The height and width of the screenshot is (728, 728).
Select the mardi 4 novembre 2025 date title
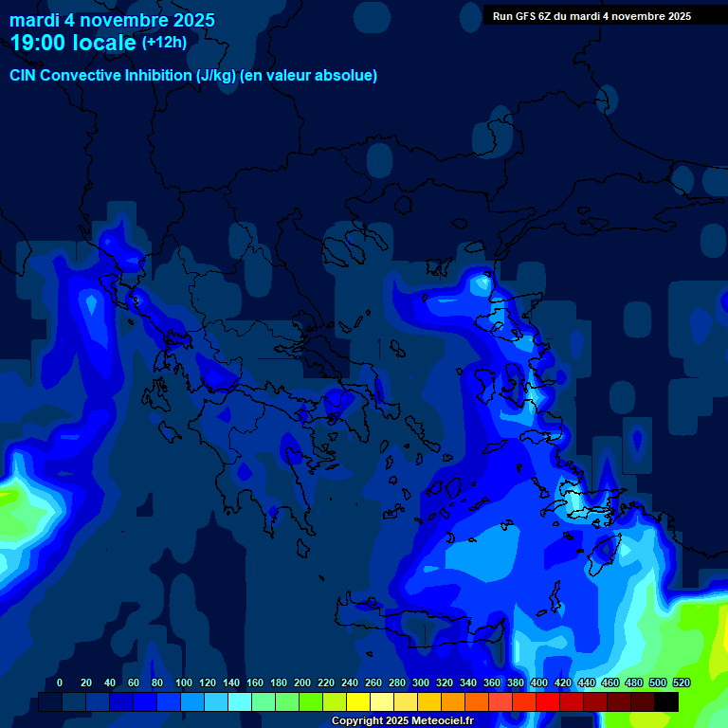pyautogui.click(x=112, y=20)
